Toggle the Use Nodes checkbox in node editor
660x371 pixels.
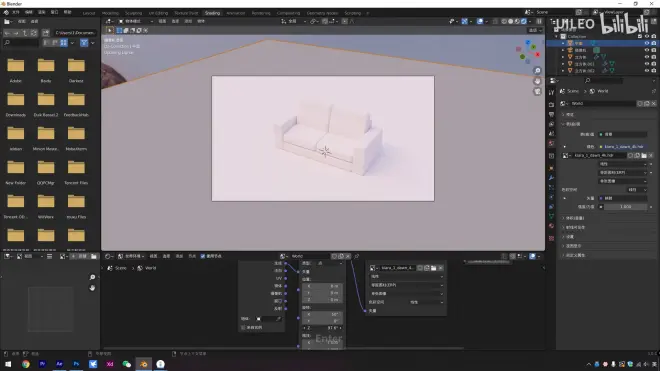pos(203,256)
